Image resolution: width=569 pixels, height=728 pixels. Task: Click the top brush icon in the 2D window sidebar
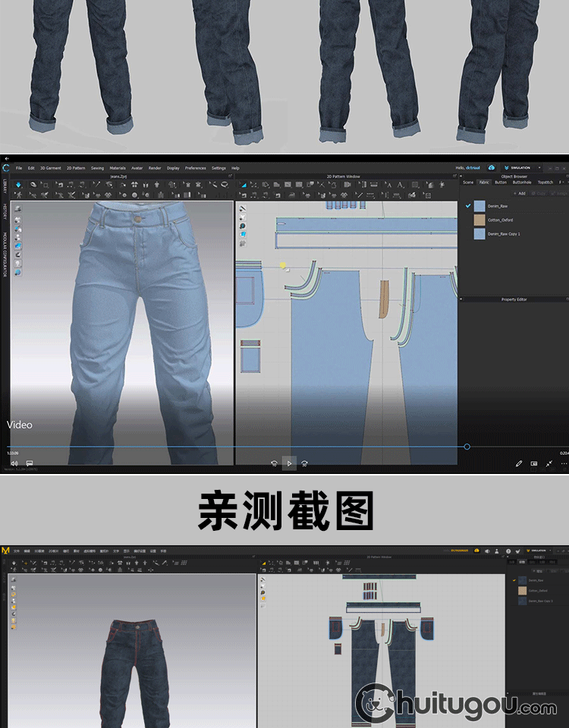point(243,209)
